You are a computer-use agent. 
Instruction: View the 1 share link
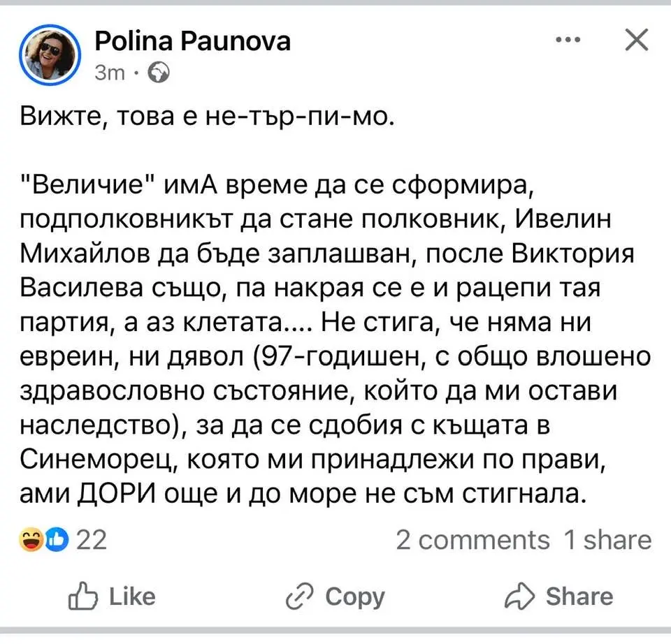607,540
